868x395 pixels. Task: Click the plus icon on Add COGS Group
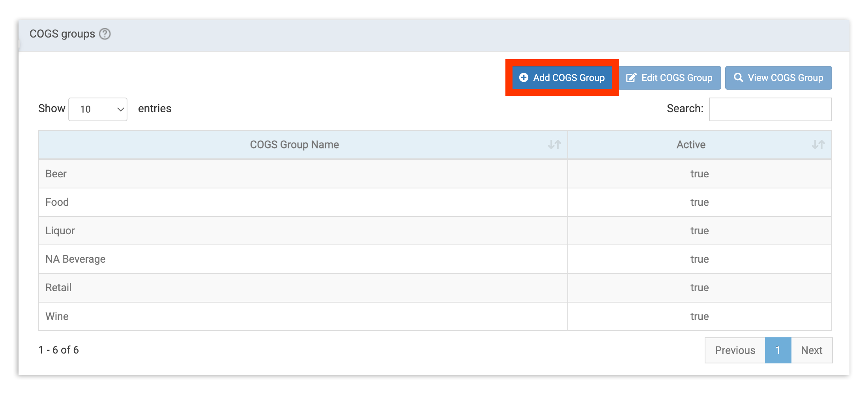[x=523, y=77]
